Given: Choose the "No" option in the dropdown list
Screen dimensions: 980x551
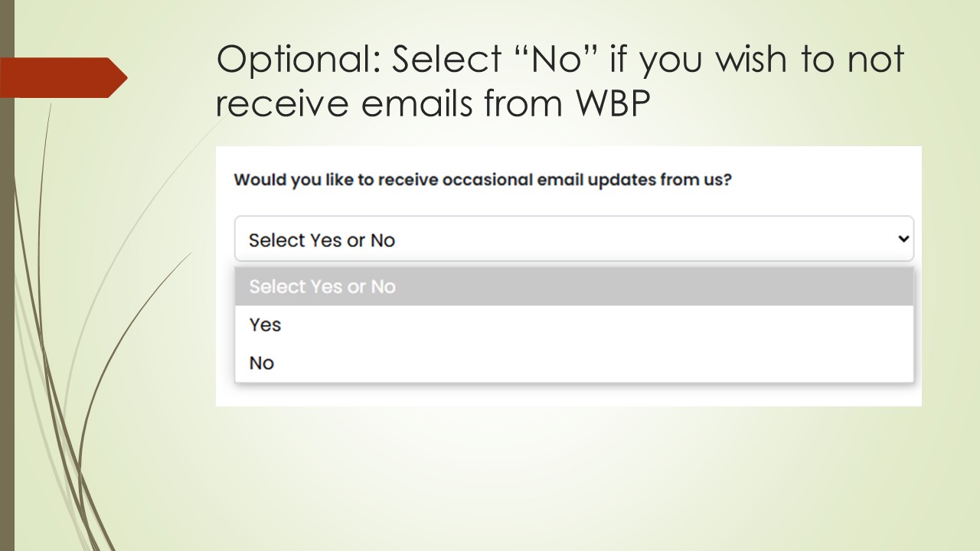Looking at the screenshot, I should (262, 363).
